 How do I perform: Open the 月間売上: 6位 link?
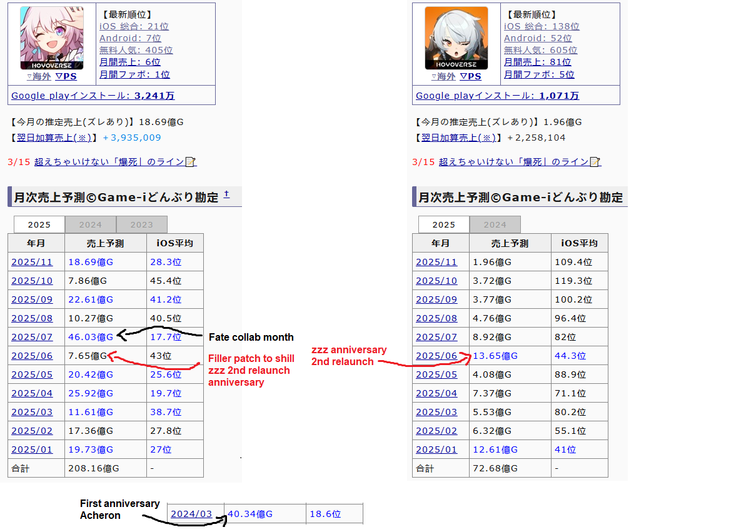[129, 62]
